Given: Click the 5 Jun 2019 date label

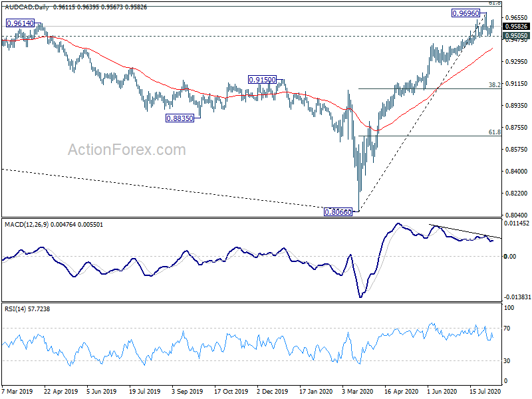Looking at the screenshot, I should [x=102, y=391].
